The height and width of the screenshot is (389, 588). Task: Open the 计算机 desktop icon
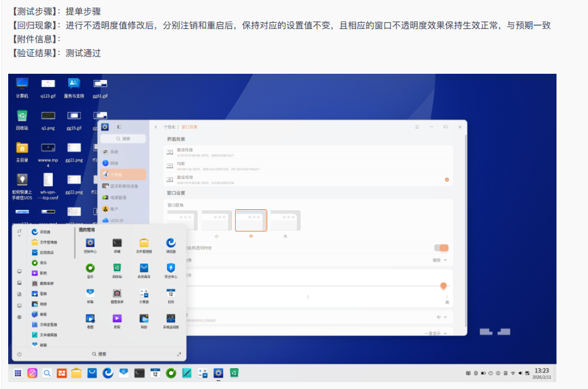(22, 88)
